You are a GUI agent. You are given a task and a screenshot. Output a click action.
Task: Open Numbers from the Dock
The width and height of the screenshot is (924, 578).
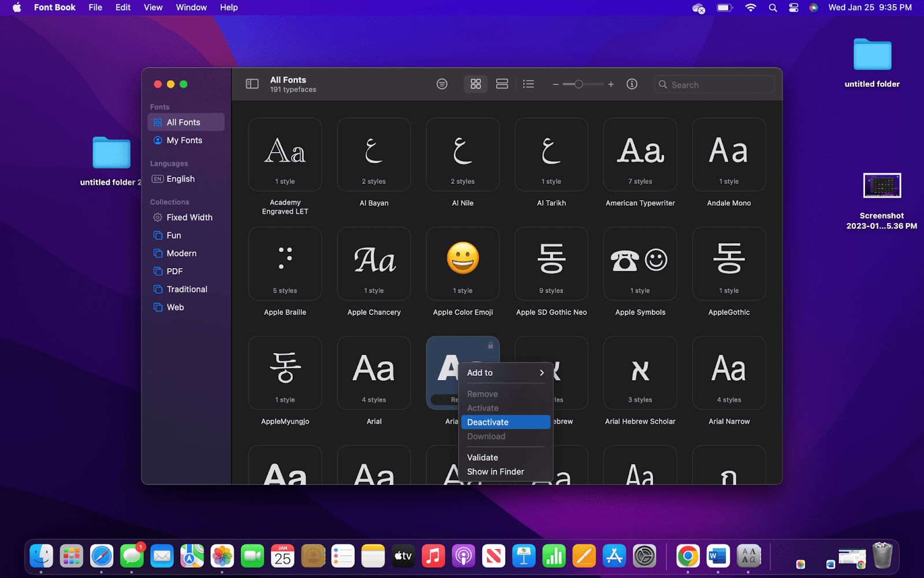554,556
